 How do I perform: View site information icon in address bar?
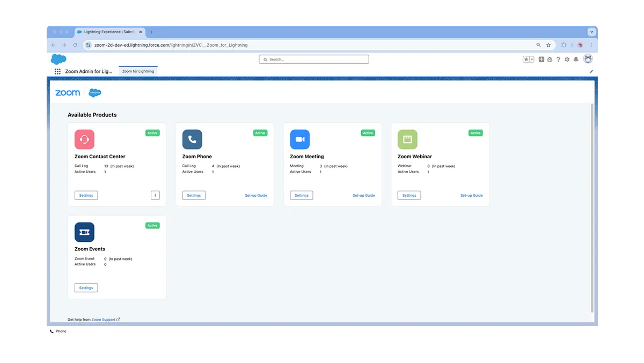point(89,45)
